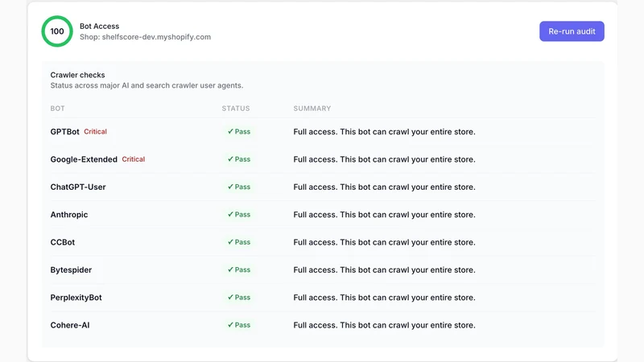
Task: Select the Bytespider row name
Action: [71, 270]
